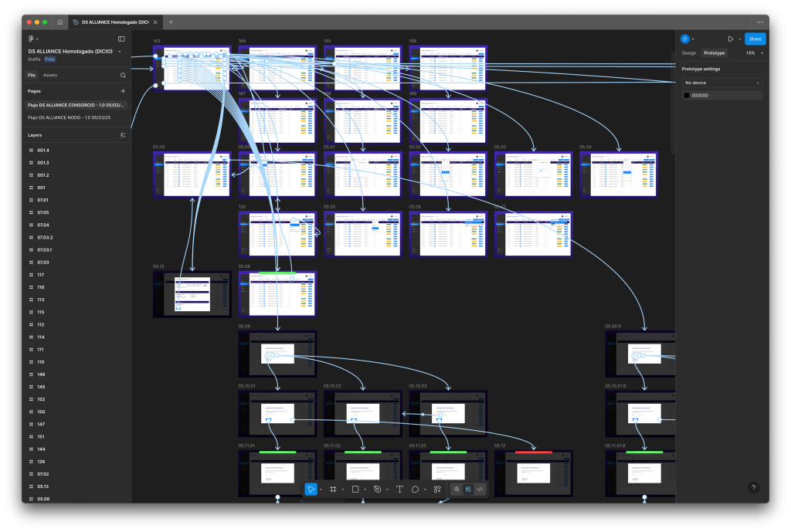
Task: Click the search icon in the left panel
Action: [123, 75]
